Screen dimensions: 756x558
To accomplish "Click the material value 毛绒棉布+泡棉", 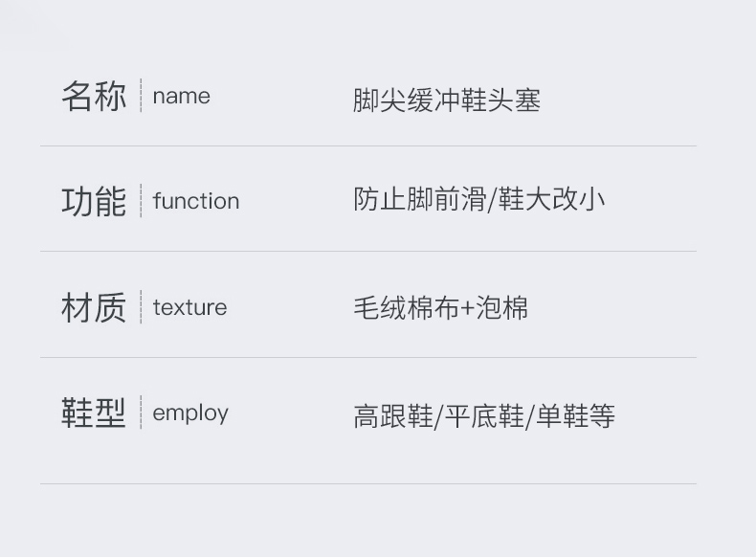I will click(440, 308).
